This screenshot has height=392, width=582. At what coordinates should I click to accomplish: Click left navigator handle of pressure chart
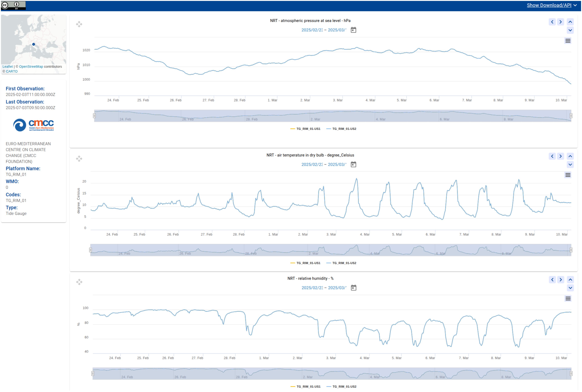tap(94, 116)
